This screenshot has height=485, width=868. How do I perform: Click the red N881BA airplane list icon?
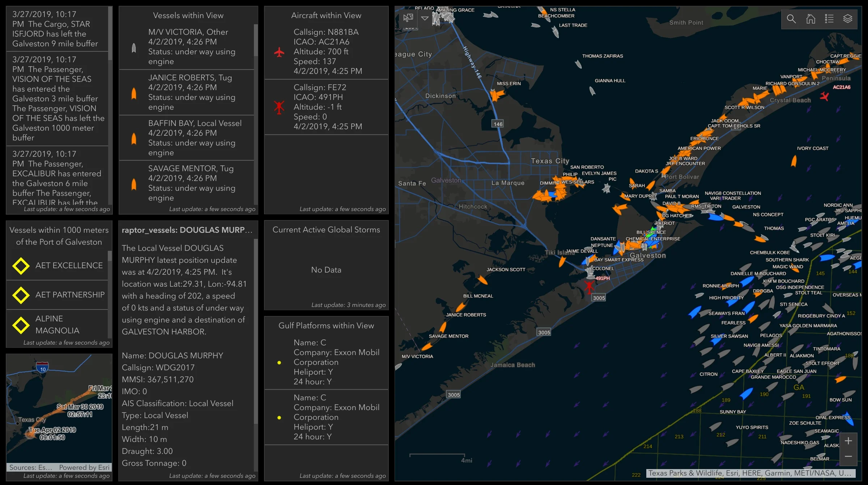click(279, 52)
